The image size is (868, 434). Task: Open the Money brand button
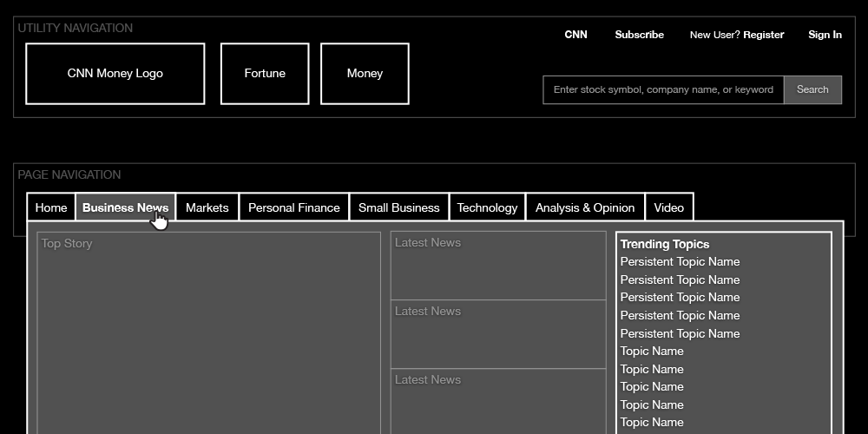click(x=365, y=74)
